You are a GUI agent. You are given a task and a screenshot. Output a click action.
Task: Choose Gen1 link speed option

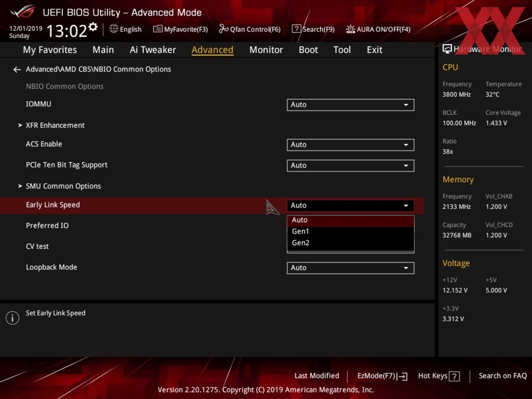[x=350, y=232]
